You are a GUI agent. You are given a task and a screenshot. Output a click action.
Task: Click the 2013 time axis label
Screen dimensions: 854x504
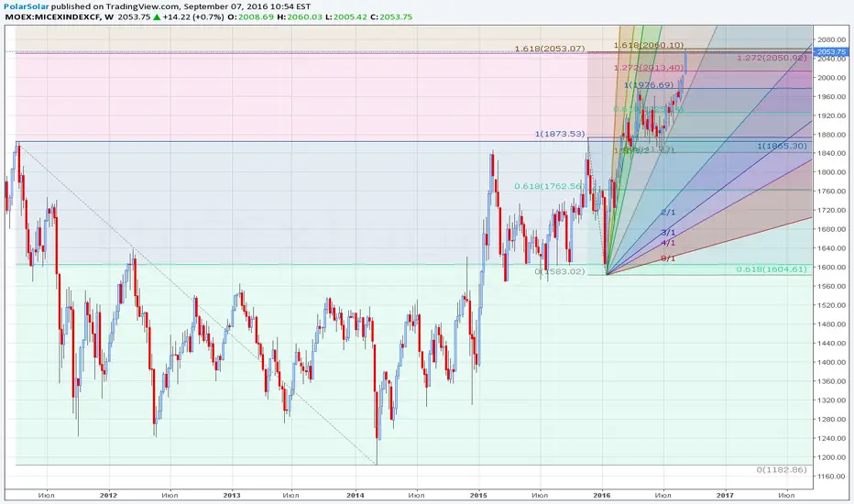(x=232, y=495)
